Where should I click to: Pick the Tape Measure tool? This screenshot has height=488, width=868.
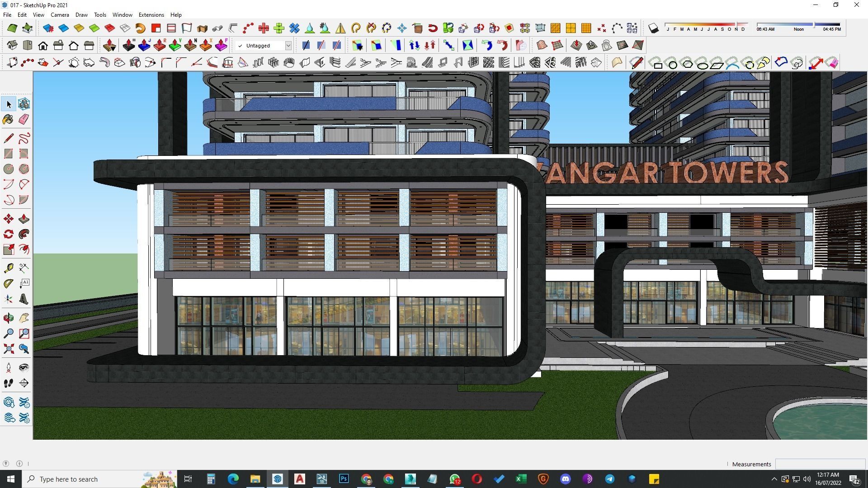pyautogui.click(x=9, y=268)
